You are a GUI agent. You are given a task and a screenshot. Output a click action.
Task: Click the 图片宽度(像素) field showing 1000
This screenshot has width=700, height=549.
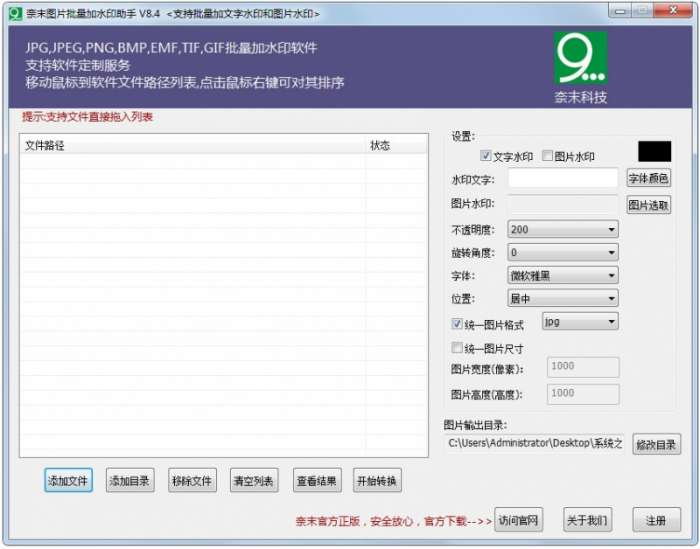583,367
